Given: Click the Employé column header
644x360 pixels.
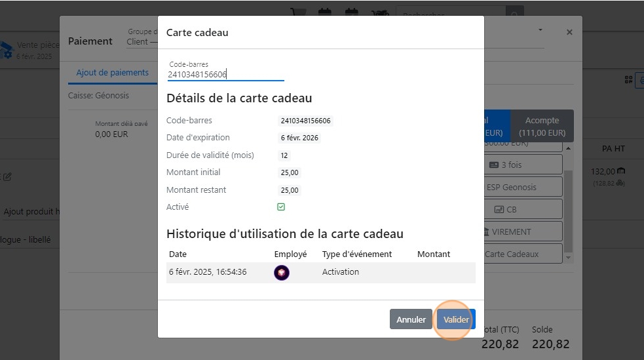Looking at the screenshot, I should (290, 254).
